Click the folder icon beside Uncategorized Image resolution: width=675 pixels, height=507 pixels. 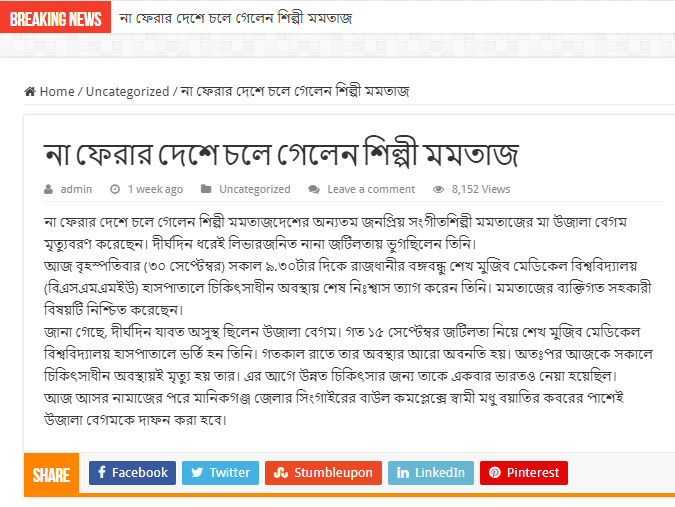point(206,189)
